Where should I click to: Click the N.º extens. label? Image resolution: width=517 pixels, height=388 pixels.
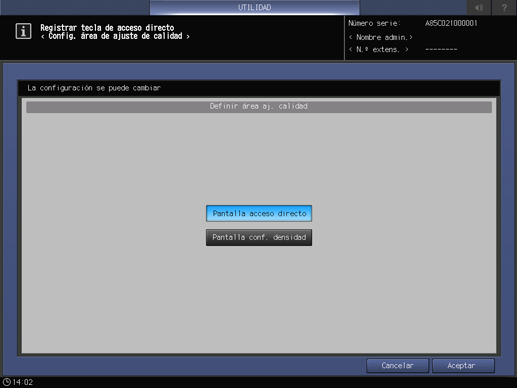(379, 50)
